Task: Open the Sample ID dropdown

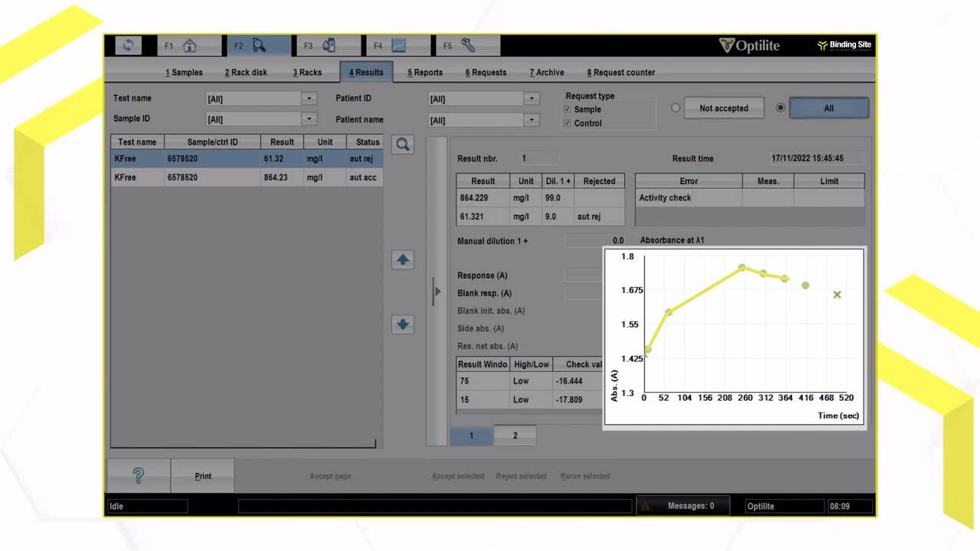Action: 309,119
